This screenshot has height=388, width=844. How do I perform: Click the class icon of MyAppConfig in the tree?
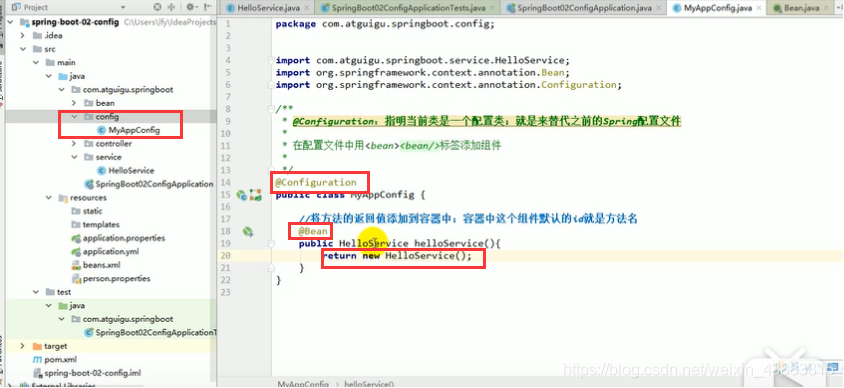coord(102,130)
